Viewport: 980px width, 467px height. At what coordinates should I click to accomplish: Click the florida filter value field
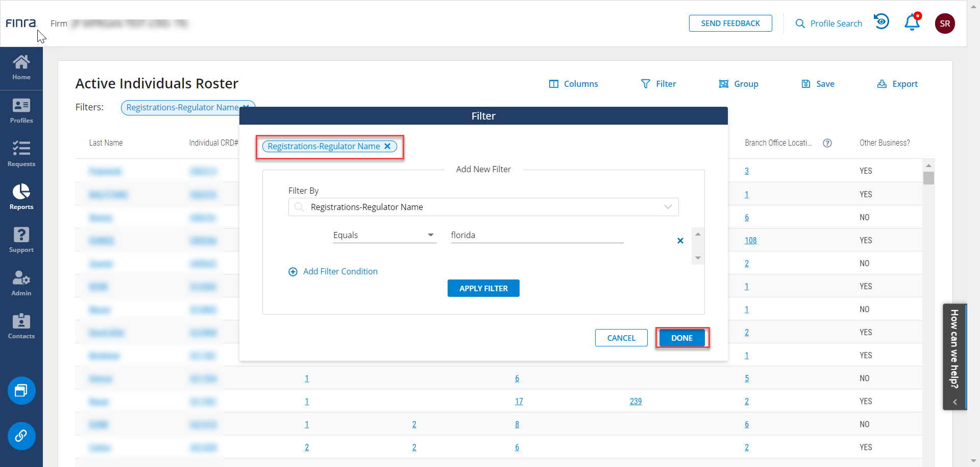[536, 235]
